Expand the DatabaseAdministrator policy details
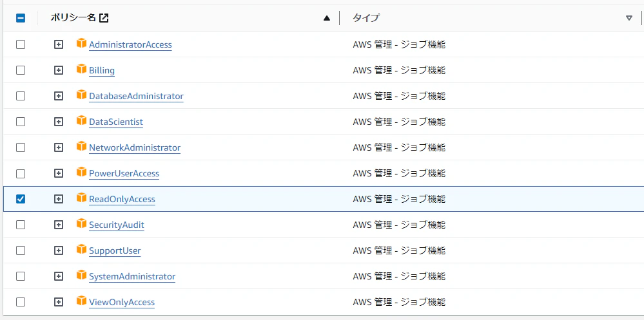Viewport: 644px width, 320px height. [59, 96]
